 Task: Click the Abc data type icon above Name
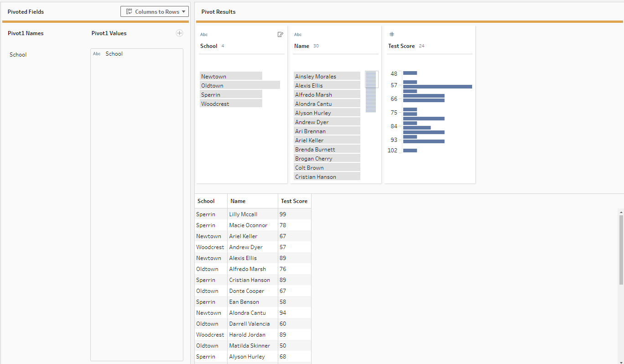(298, 35)
